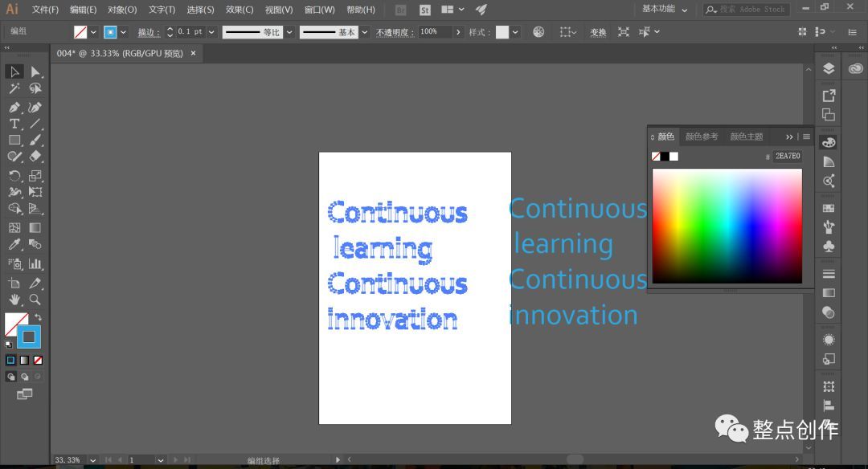Screen dimensions: 868x469
Task: Select the Gradient tool
Action: (35, 227)
